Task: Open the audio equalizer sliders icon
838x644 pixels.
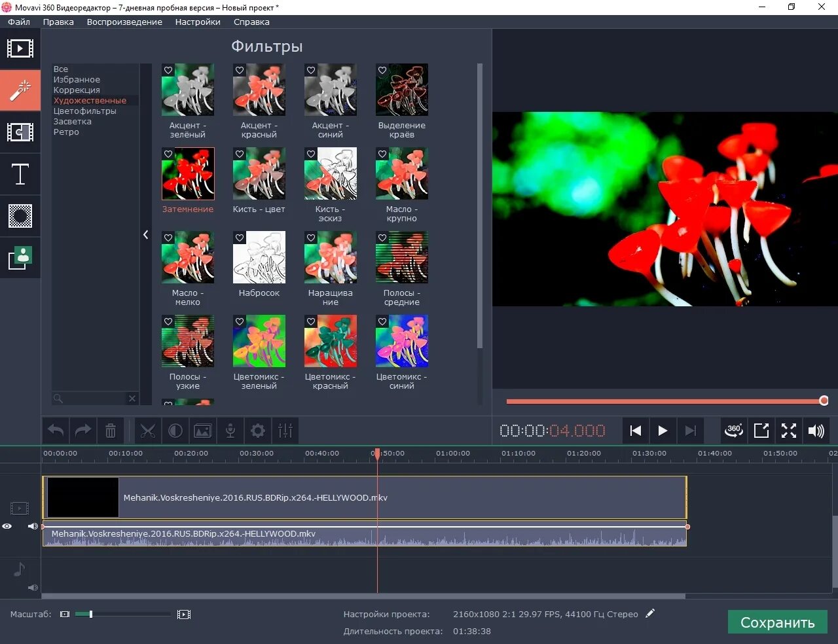Action: click(x=285, y=431)
